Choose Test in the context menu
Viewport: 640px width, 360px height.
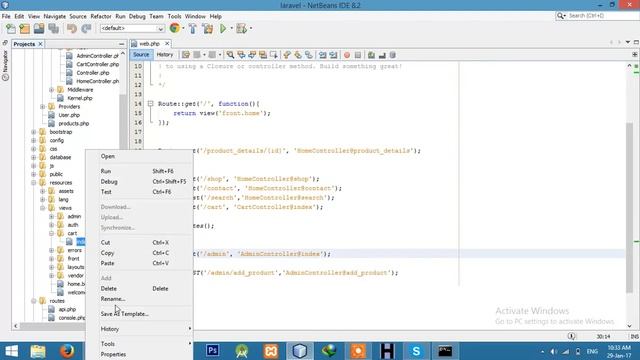(139, 192)
